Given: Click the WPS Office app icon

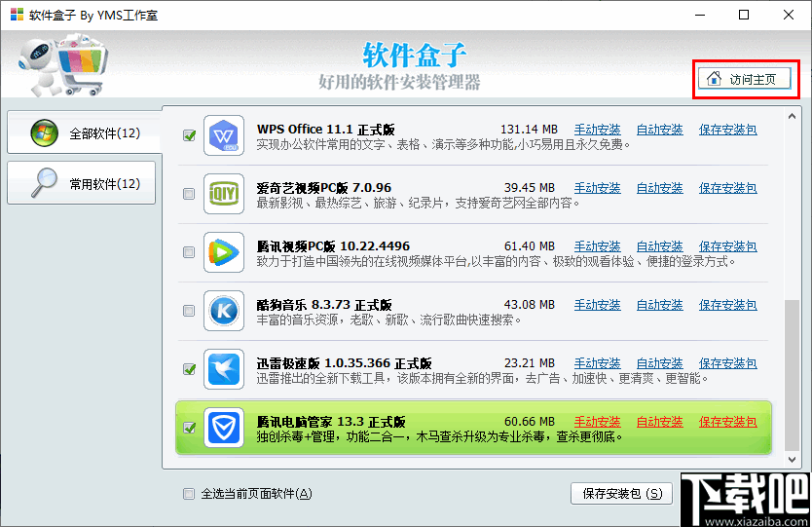Looking at the screenshot, I should pyautogui.click(x=224, y=135).
